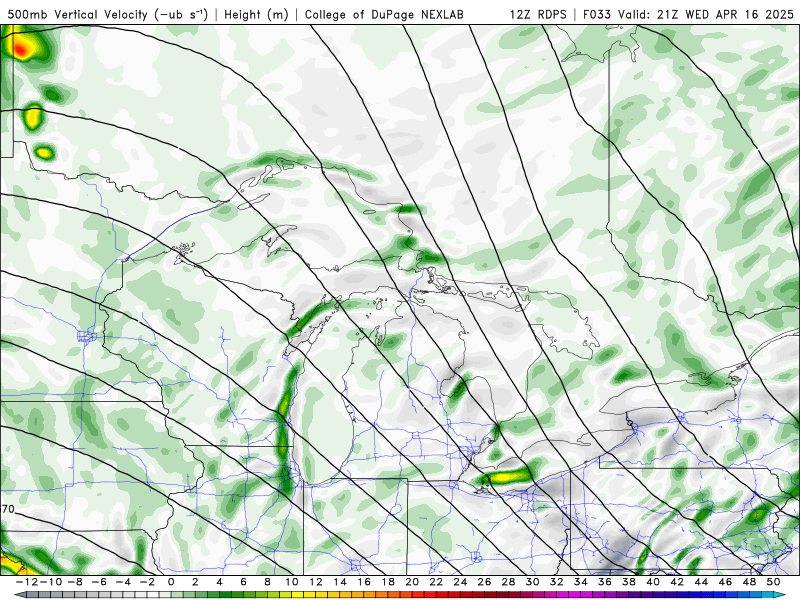The image size is (800, 600).
Task: Click the '22' color scale label
Action: [436, 582]
